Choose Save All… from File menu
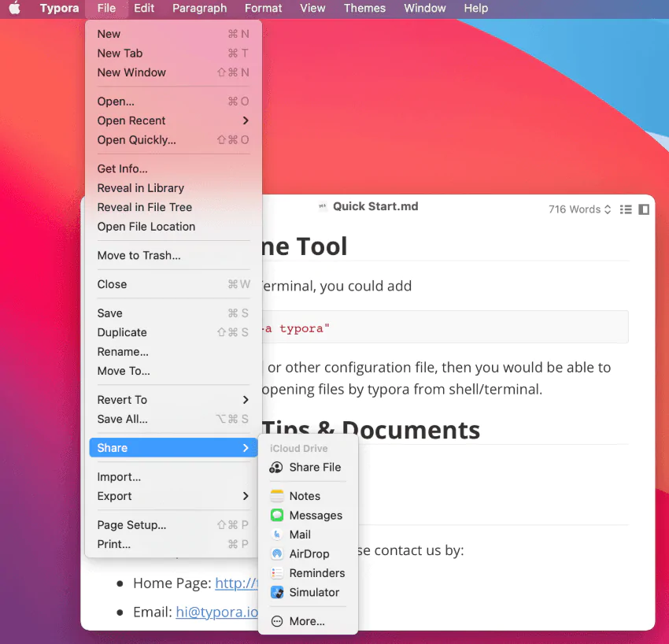Viewport: 669px width, 644px height. pos(123,419)
